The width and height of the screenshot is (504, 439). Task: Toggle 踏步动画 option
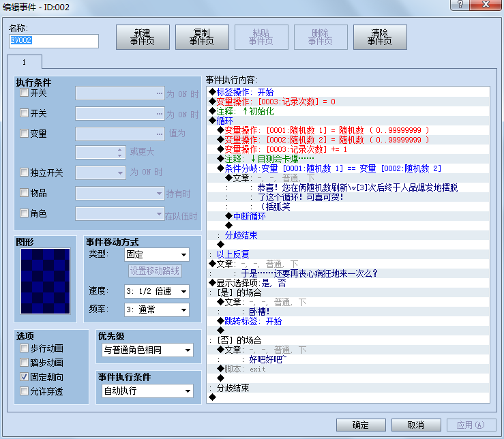pos(24,363)
